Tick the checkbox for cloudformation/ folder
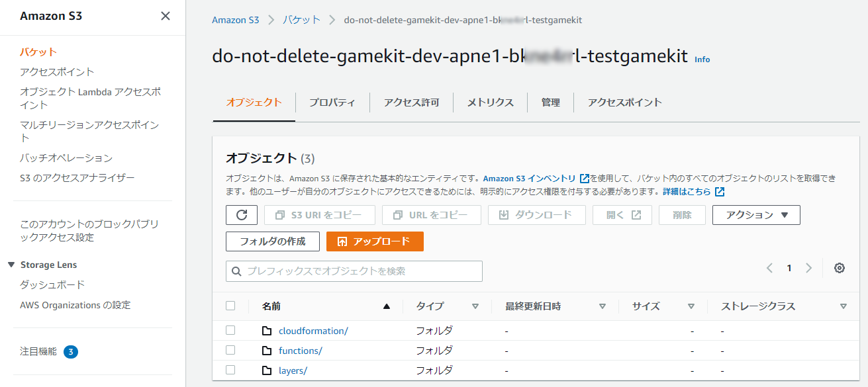 click(x=230, y=330)
